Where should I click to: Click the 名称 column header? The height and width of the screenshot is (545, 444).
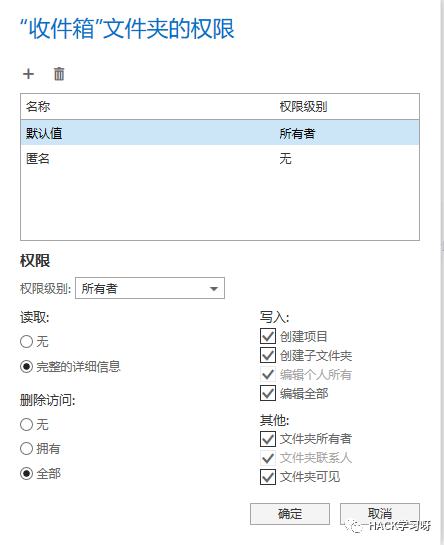point(38,106)
